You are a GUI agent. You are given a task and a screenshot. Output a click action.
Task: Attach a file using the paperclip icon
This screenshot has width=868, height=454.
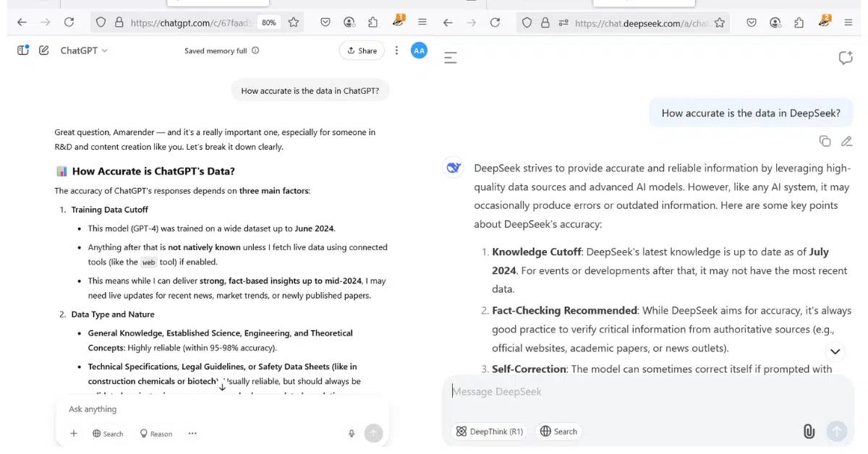point(809,432)
